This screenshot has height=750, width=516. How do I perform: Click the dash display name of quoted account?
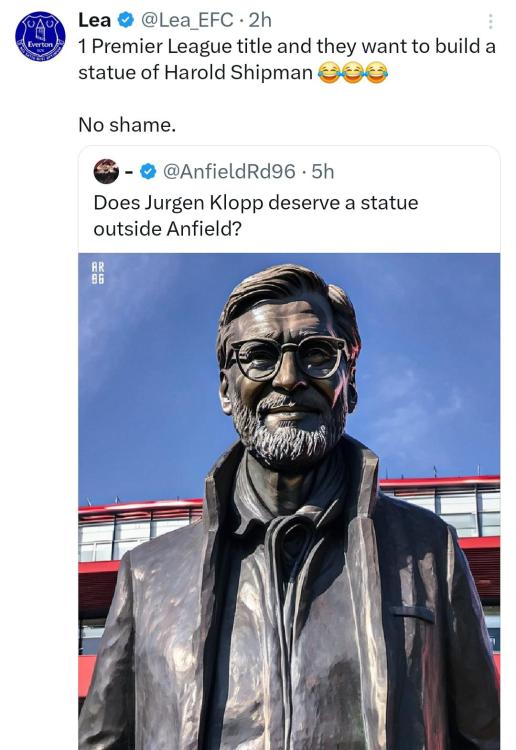[x=129, y=172]
